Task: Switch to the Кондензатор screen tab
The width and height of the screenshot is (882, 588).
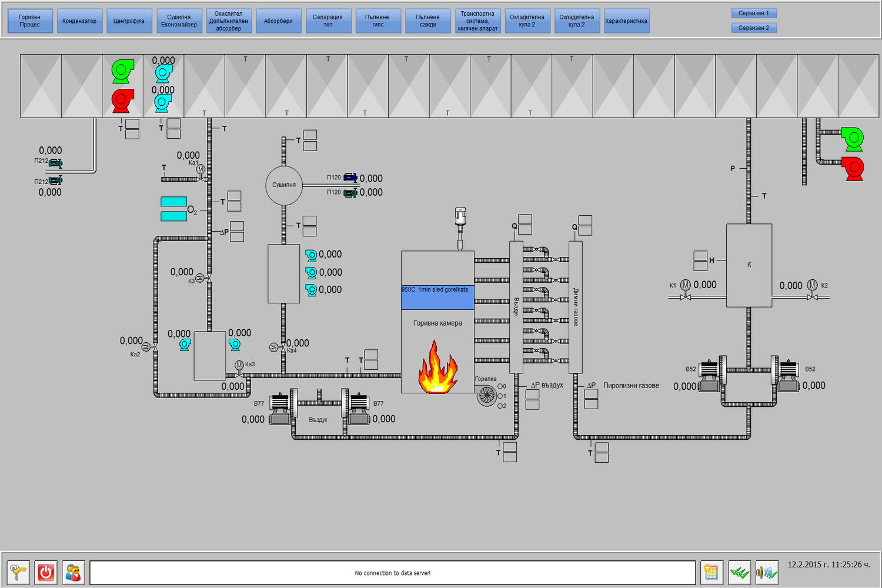Action: (79, 21)
